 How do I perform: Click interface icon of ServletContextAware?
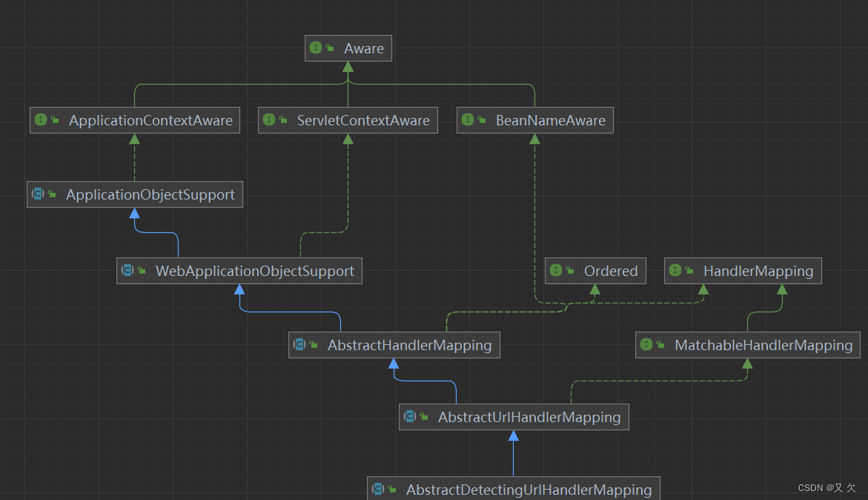(269, 119)
